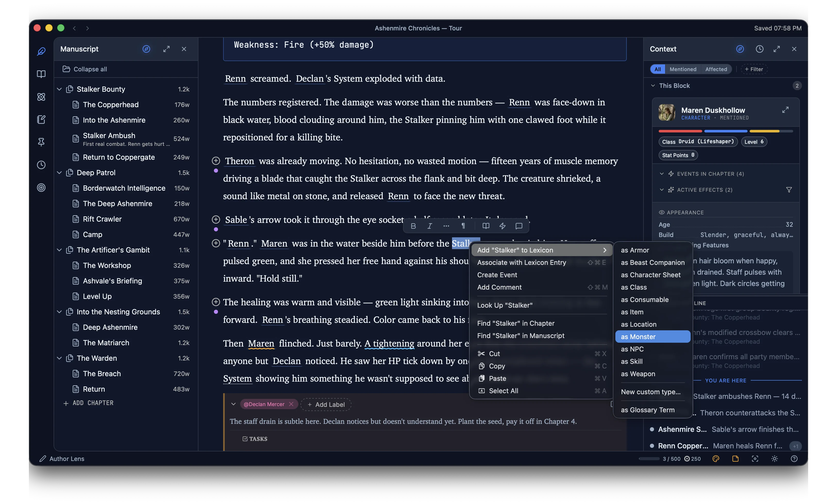This screenshot has height=504, width=837.
Task: Open the quill Manuscript sidebar icon
Action: pos(41,51)
